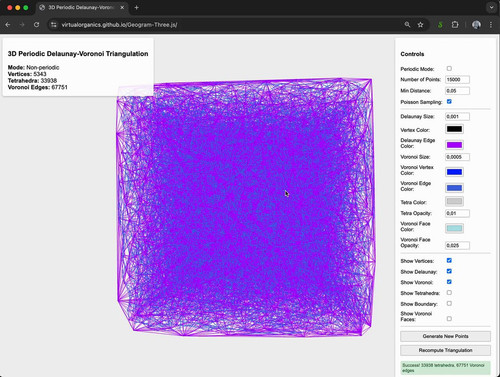Select the 3D Periodic Delaunay-Voronoi tab
Viewport: 500px width, 377px height.
pos(81,7)
